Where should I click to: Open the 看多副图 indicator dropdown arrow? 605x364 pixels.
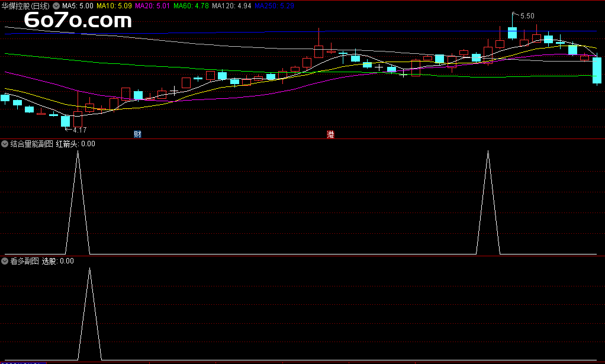(5, 261)
